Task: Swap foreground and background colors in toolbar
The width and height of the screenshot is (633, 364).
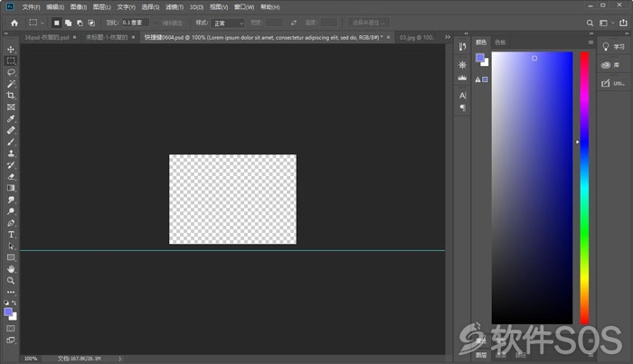Action: coord(14,303)
